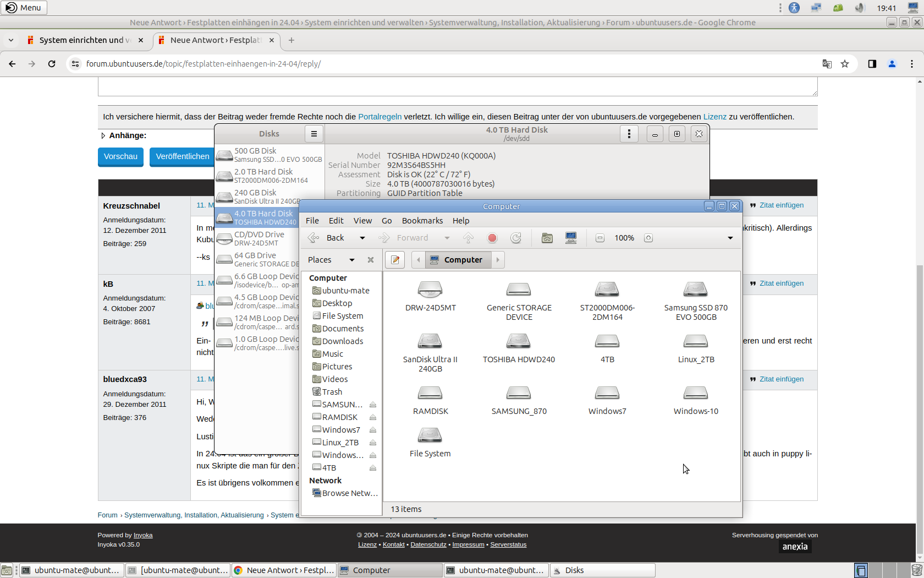Click the Stop loading red icon in Caja toolbar

(x=492, y=238)
